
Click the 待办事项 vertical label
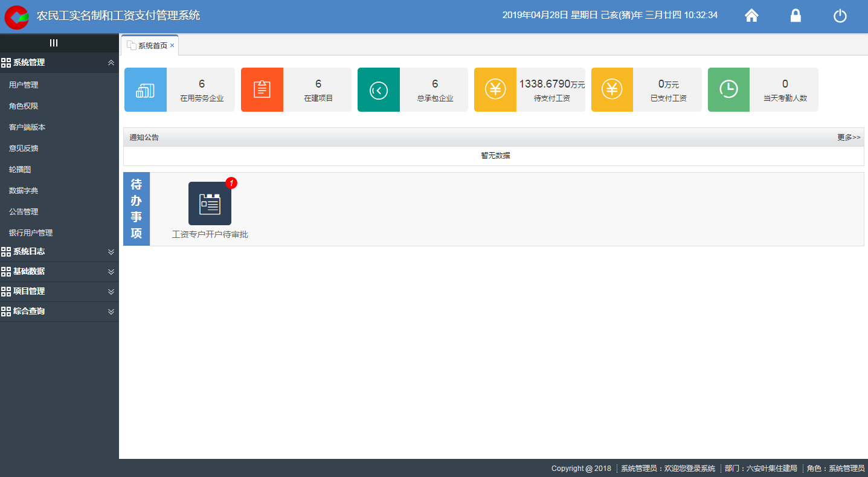pyautogui.click(x=137, y=209)
